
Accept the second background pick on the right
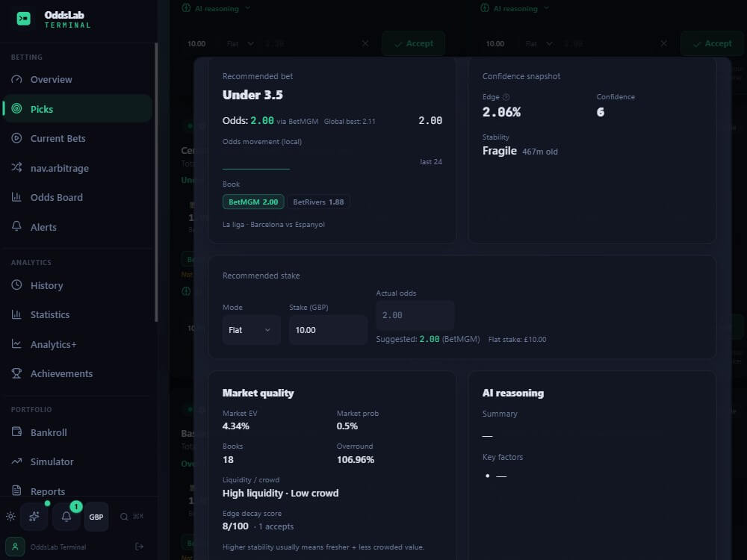coord(712,44)
